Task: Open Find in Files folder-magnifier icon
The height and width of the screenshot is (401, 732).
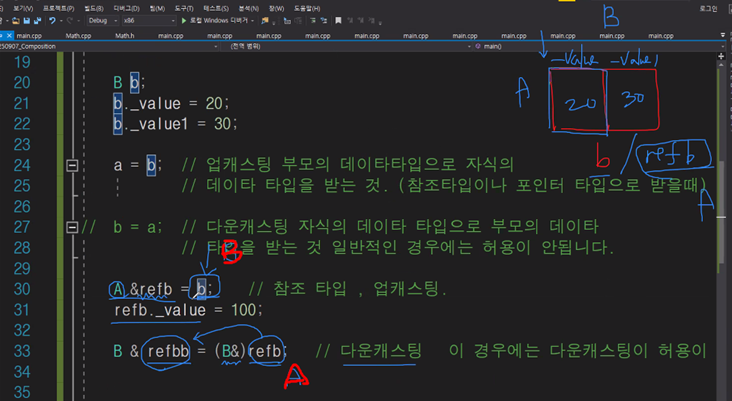Action: (265, 21)
